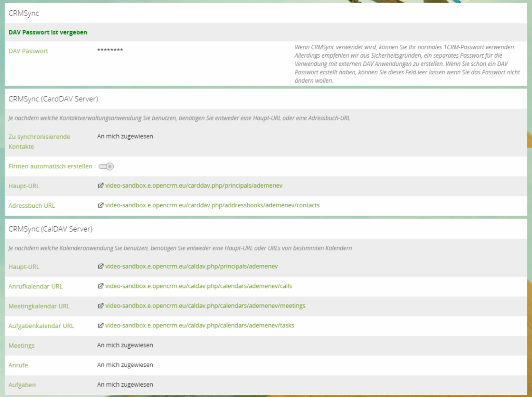Click external link icon beside CardDAV Haupt-URL
Viewport: 532px width, 397px height.
tap(100, 186)
